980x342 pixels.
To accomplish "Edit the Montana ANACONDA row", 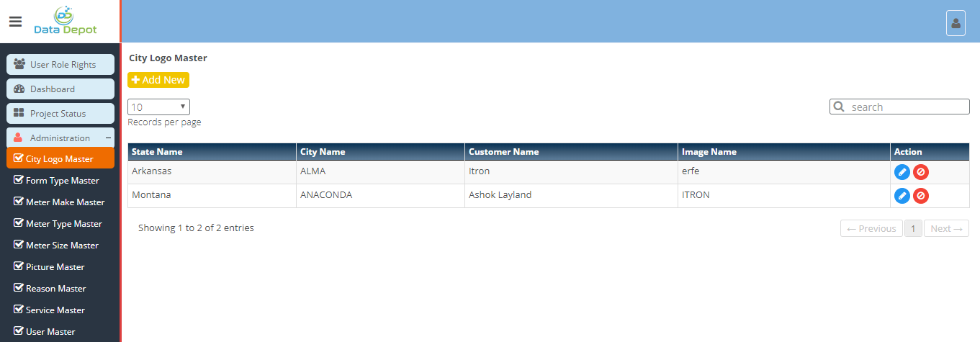I will coord(902,196).
